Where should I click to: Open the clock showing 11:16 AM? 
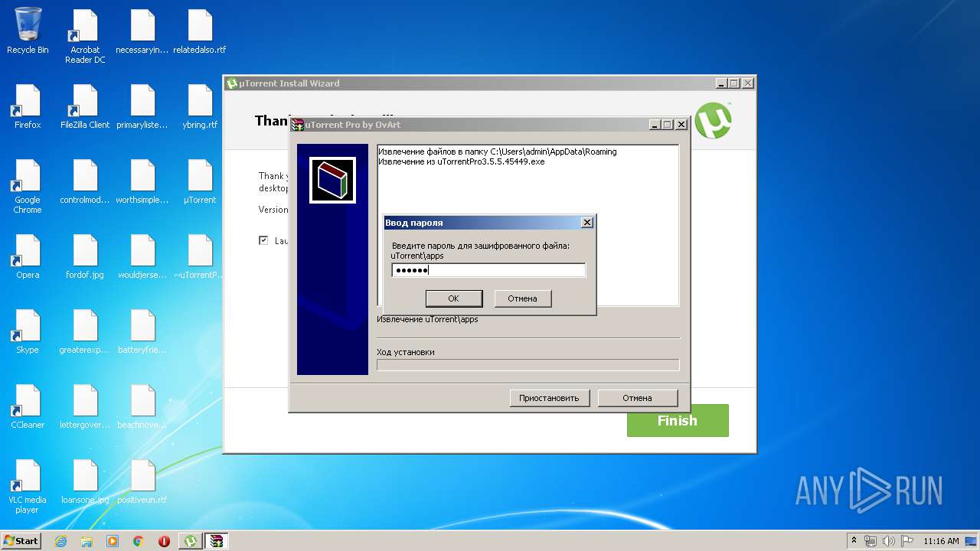pyautogui.click(x=941, y=541)
